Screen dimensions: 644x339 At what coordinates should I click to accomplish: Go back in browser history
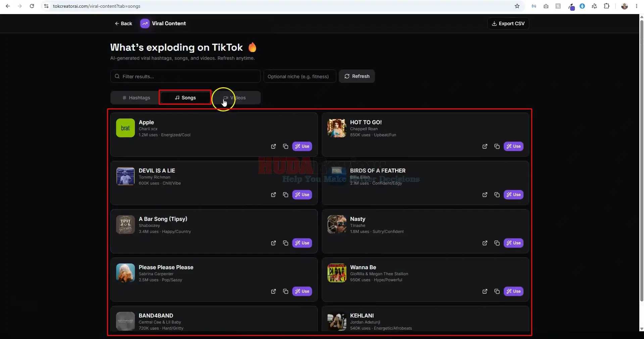click(8, 6)
